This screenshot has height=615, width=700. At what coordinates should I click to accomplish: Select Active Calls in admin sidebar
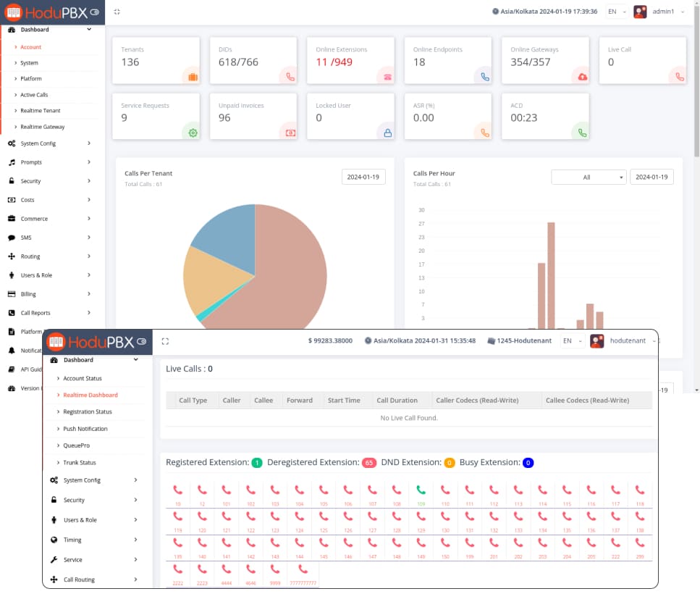coord(34,95)
